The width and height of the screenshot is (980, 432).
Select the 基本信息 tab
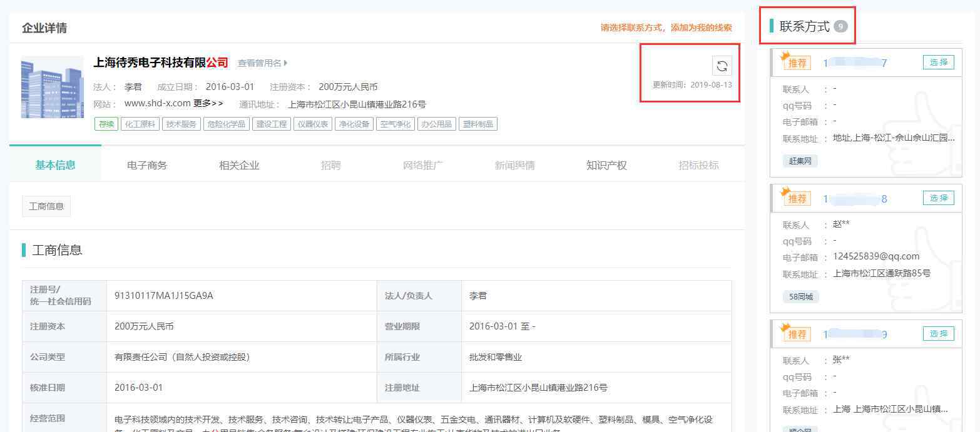(x=55, y=165)
